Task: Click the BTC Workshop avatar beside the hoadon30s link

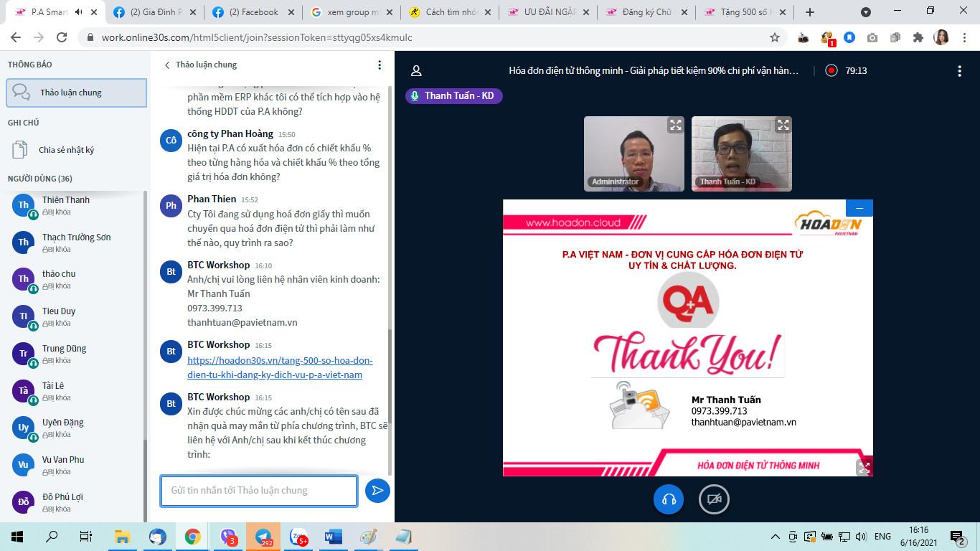Action: coord(171,352)
